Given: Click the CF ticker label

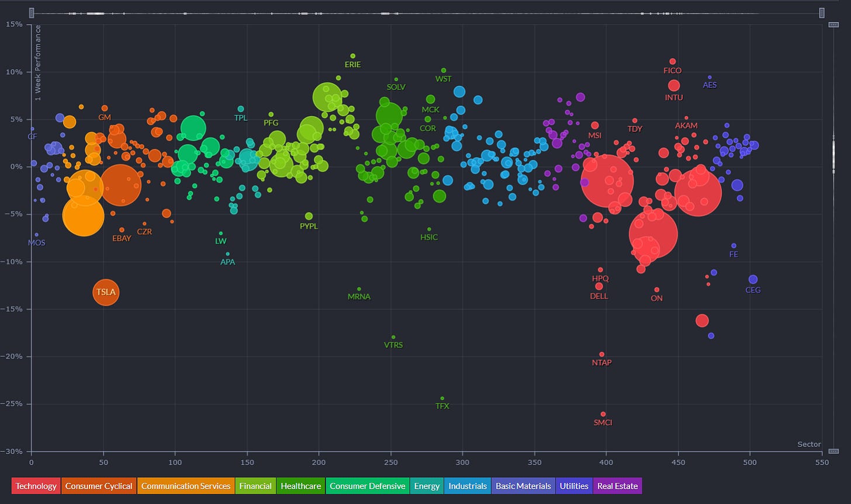Looking at the screenshot, I should tap(32, 137).
